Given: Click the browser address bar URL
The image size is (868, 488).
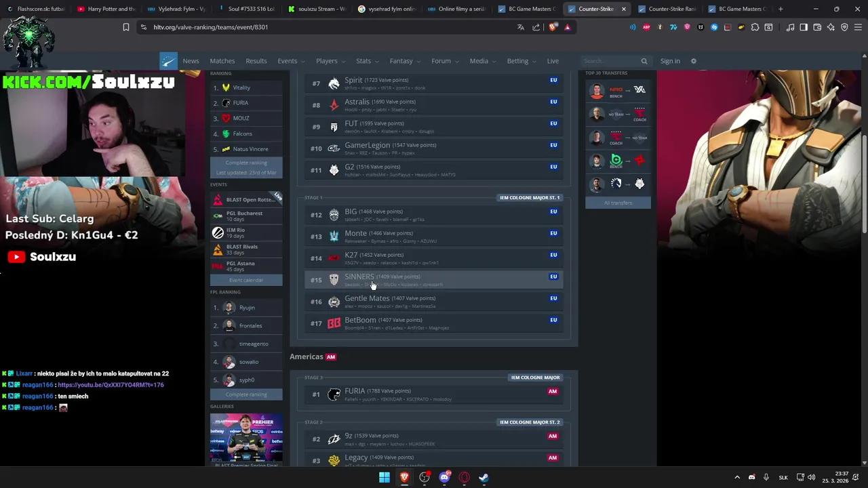Looking at the screenshot, I should coord(211,27).
